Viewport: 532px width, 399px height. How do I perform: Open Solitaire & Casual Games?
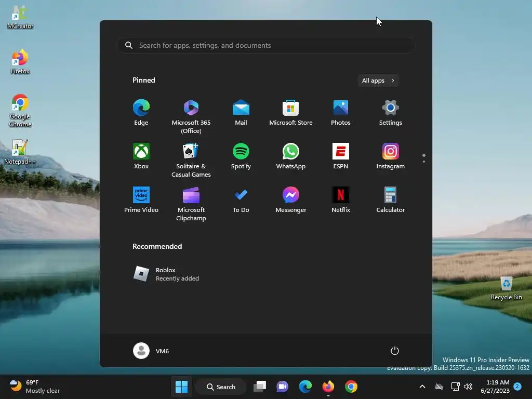[x=191, y=161]
